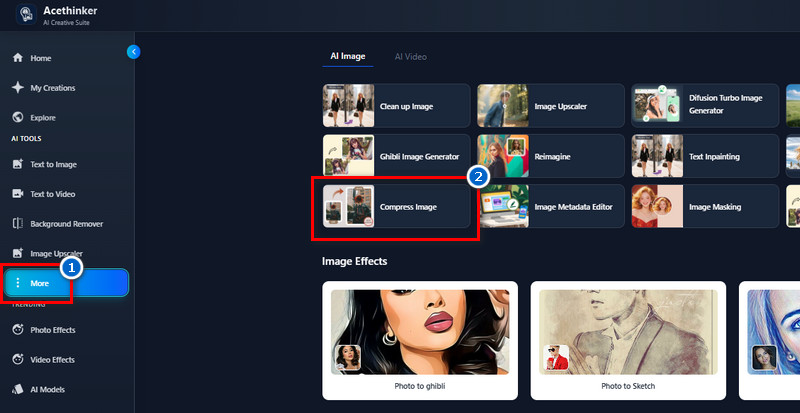Select the Photo to Sketch effect image

628,332
